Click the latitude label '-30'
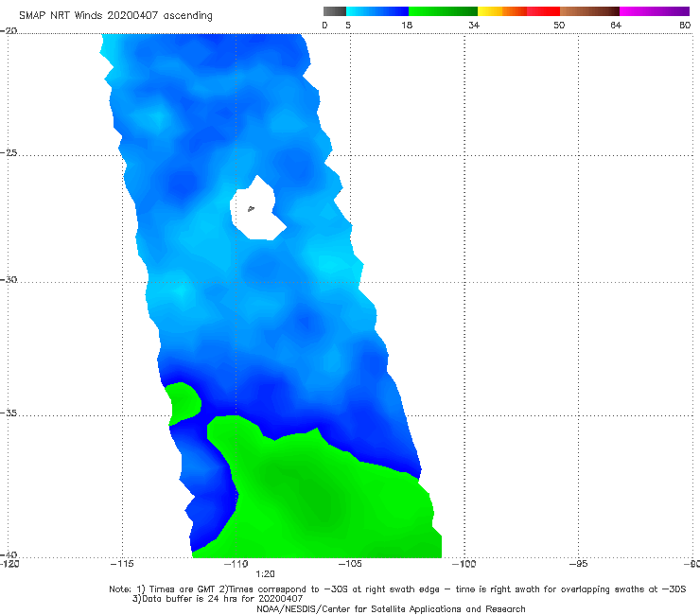The height and width of the screenshot is (615, 700). [9, 279]
